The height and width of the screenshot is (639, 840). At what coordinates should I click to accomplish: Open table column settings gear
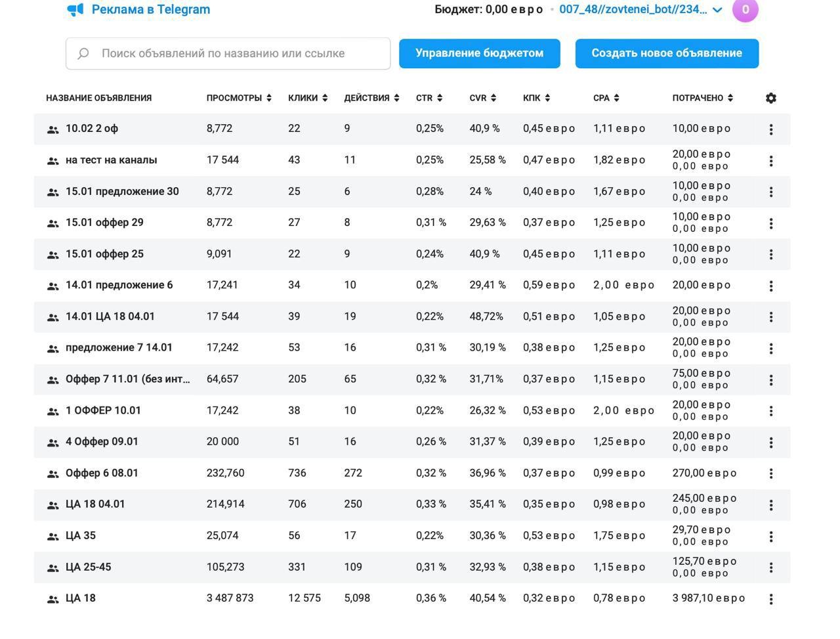(x=771, y=98)
